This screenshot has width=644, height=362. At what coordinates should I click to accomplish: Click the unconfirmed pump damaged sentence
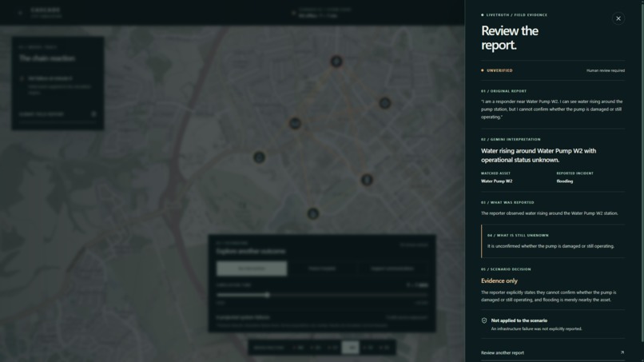[551, 246]
